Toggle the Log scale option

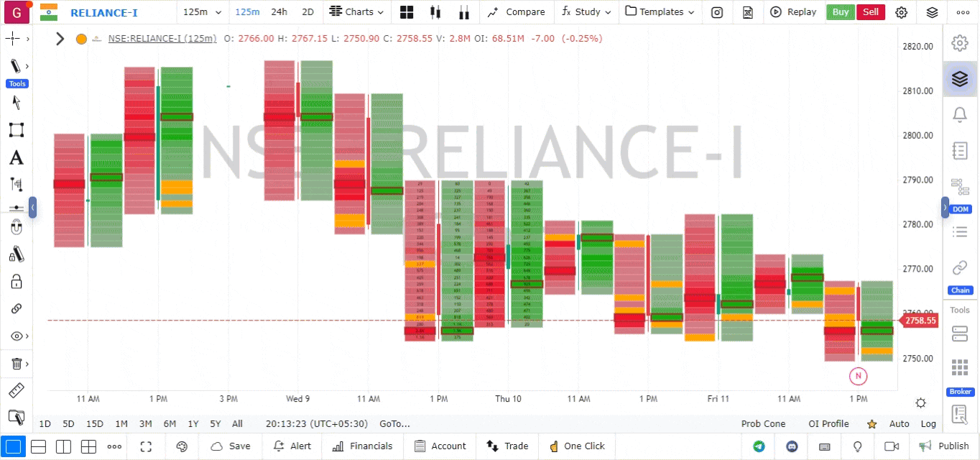[x=928, y=424]
